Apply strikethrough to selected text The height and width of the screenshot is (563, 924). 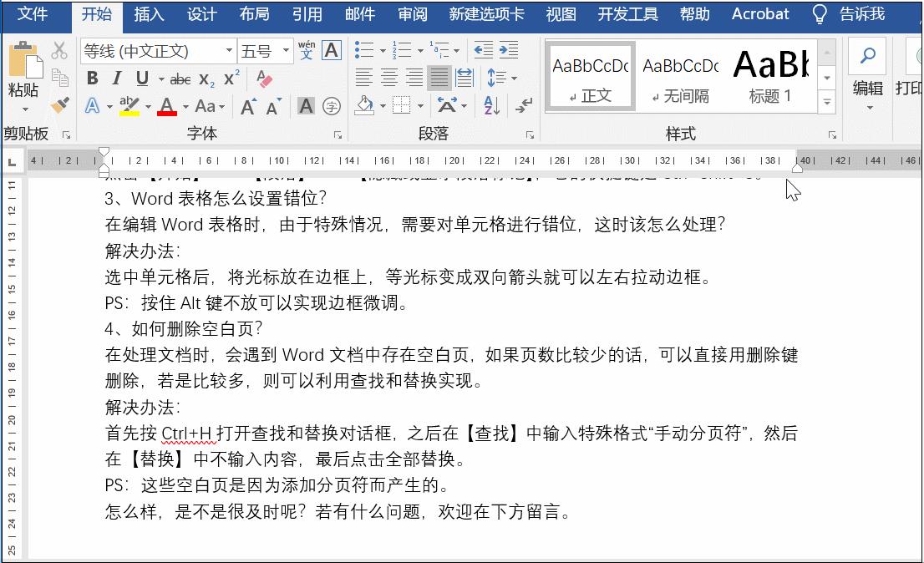[180, 79]
